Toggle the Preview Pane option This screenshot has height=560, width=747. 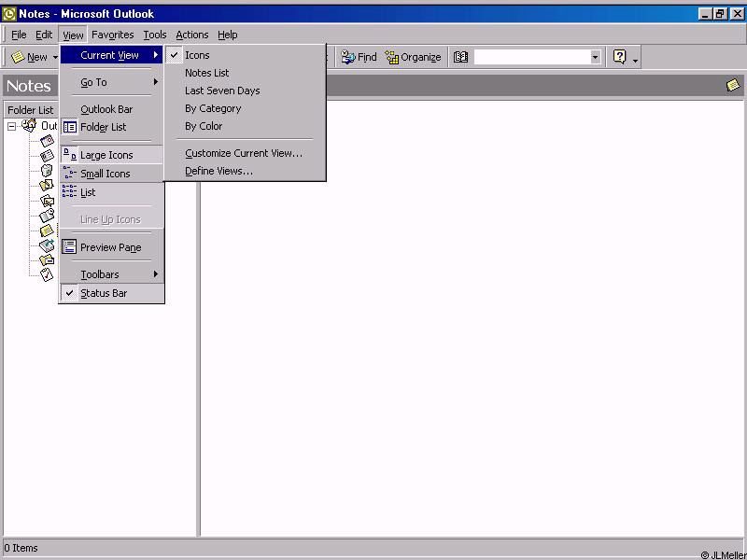(x=111, y=247)
